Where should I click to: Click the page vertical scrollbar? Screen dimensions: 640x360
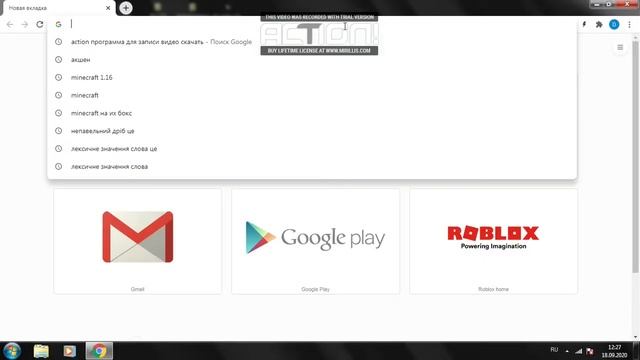pos(636,157)
